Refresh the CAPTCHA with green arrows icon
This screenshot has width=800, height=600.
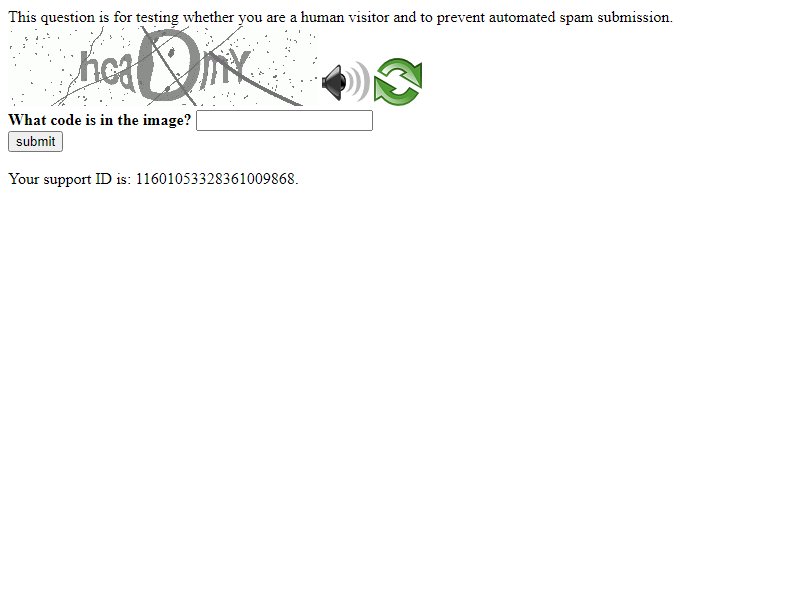398,82
